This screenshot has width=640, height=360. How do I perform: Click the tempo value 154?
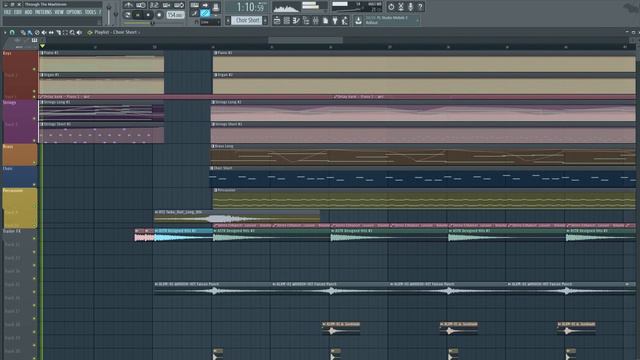[176, 15]
